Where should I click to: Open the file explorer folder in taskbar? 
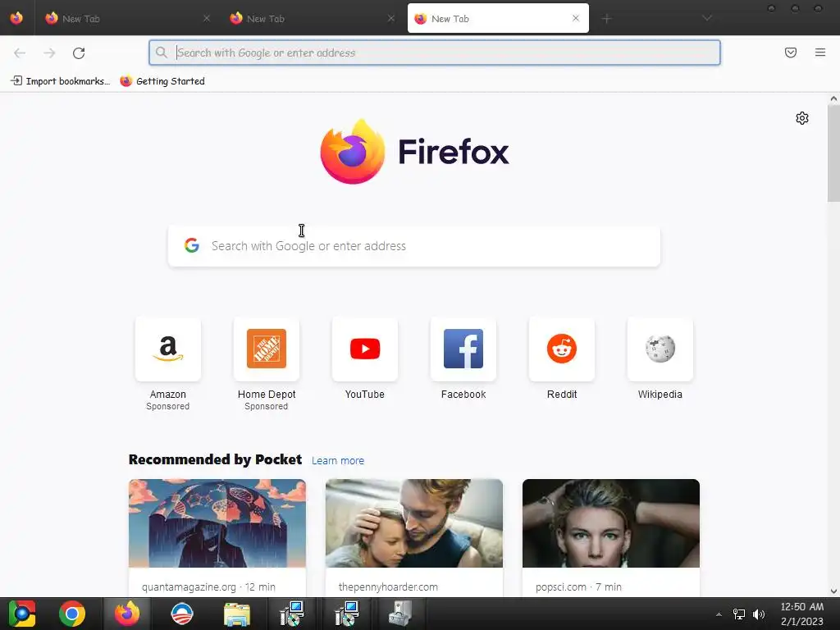point(237,614)
